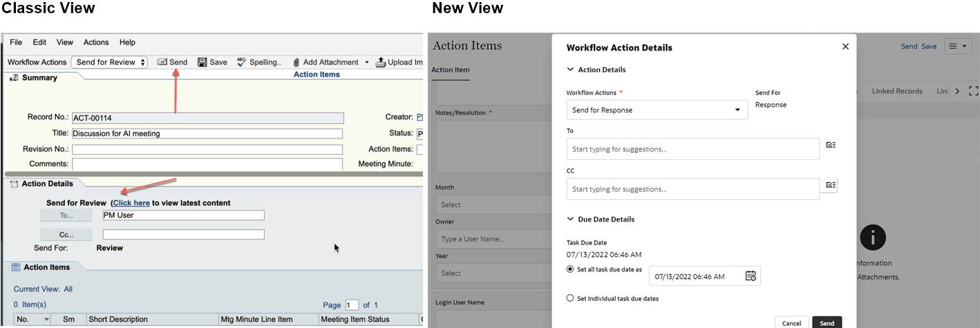The image size is (980, 328).
Task: Open the user picker icon beside To field
Action: (831, 145)
